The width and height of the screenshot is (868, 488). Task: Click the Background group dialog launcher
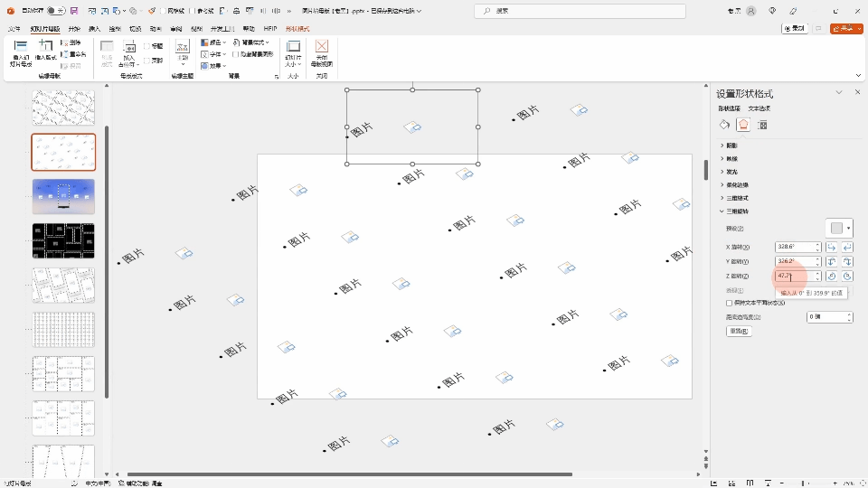[277, 76]
